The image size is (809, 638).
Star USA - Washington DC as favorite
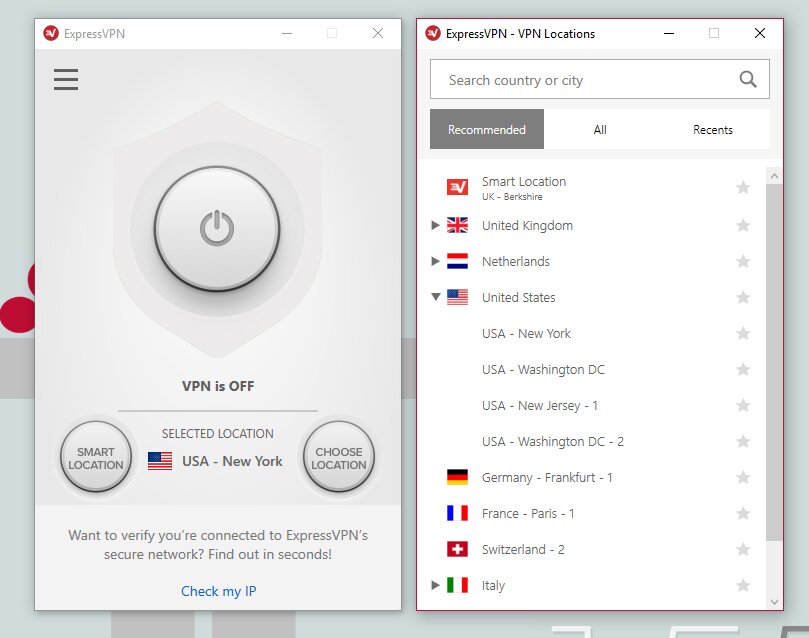pos(743,369)
